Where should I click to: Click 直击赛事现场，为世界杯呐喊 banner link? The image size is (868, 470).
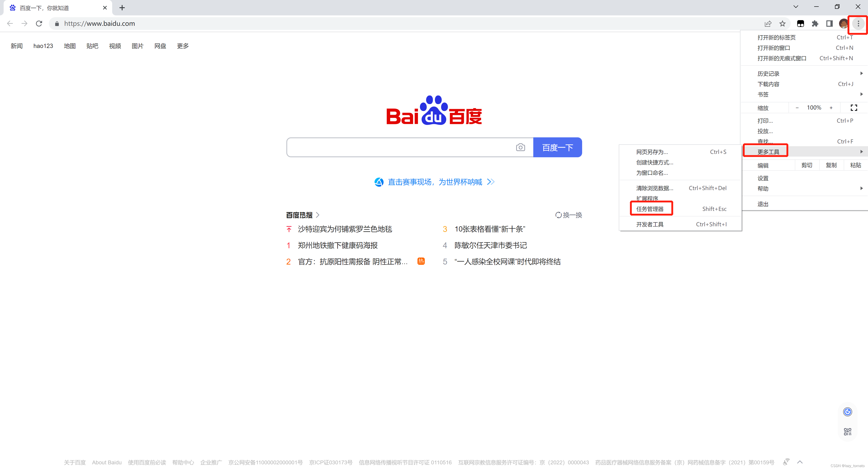point(435,182)
